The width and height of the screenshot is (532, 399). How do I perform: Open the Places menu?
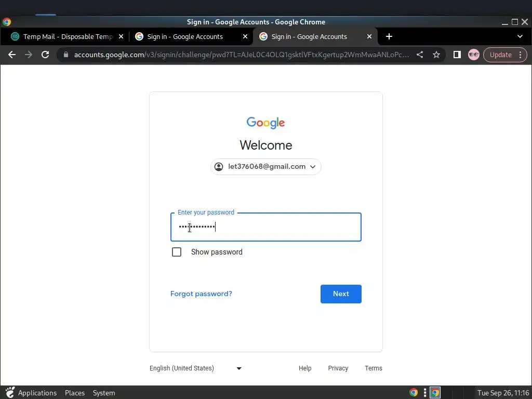point(75,393)
